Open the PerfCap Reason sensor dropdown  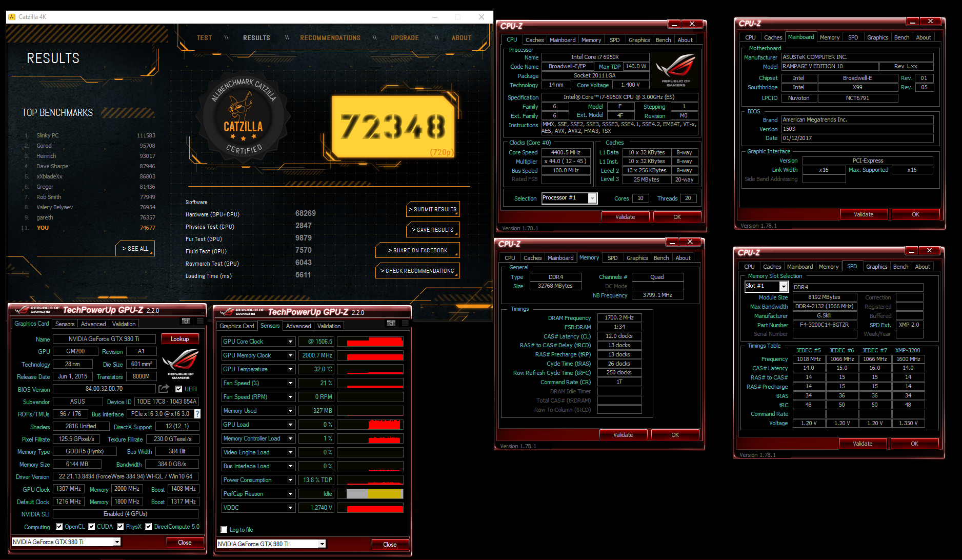(290, 494)
